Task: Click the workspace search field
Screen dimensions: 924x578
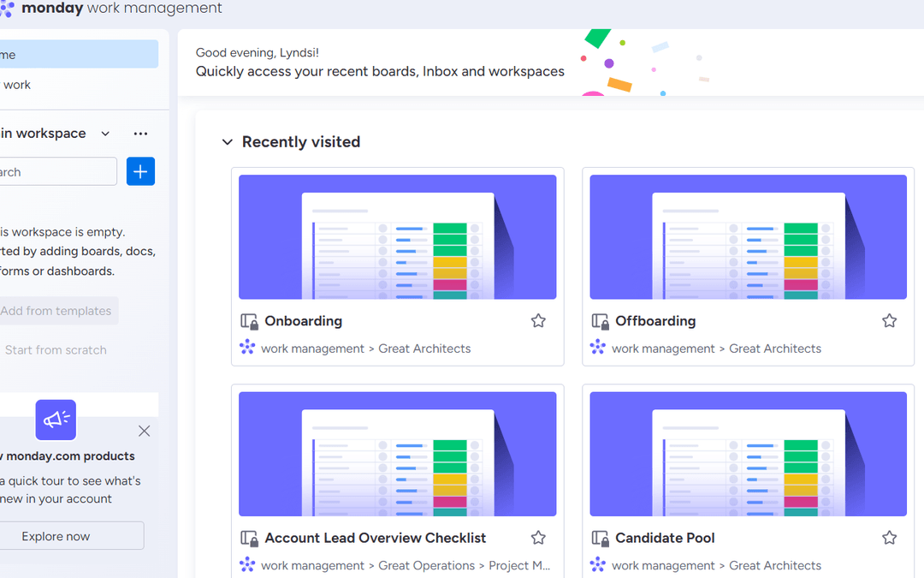Action: coord(51,171)
